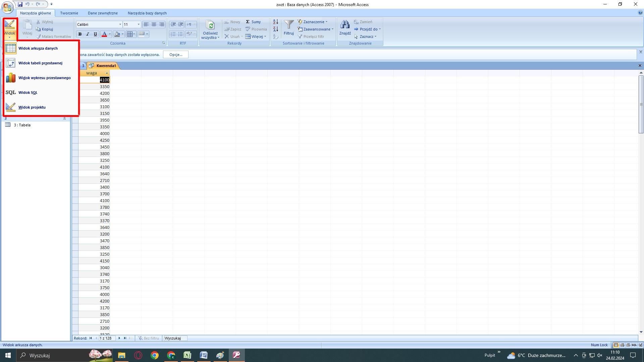Open Word from the taskbar
Screen dimensions: 644x362
click(204, 355)
